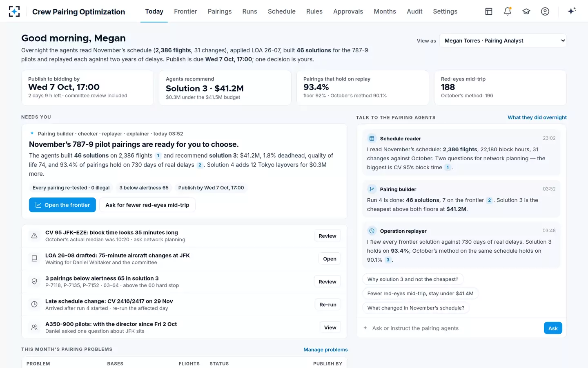Click the sparkle AI assistant icon
Screen dimensions: 588x368
pos(572,11)
